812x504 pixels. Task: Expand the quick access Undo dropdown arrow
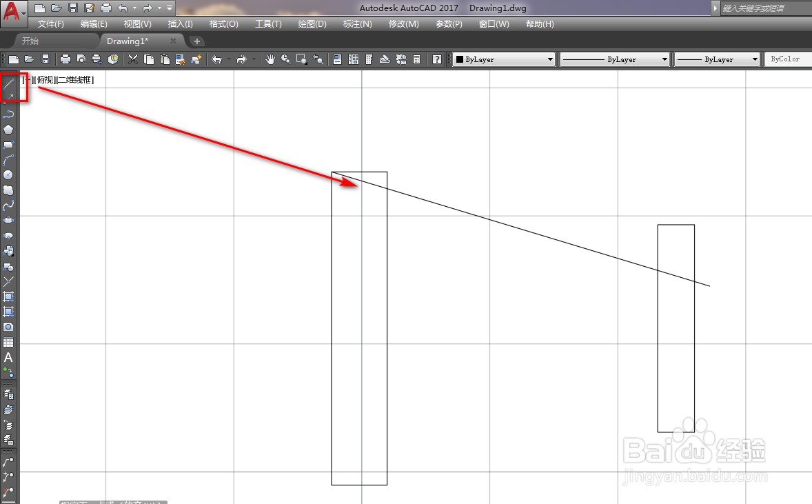(134, 8)
